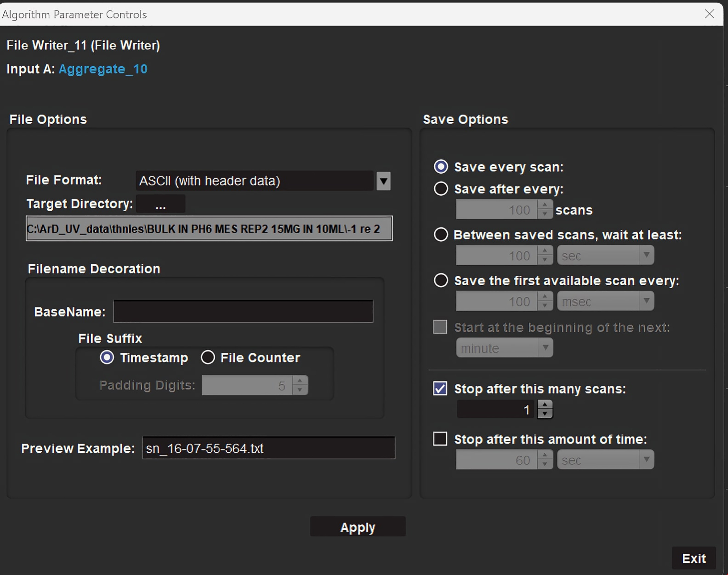Click the Exit button
728x575 pixels.
[x=694, y=558]
